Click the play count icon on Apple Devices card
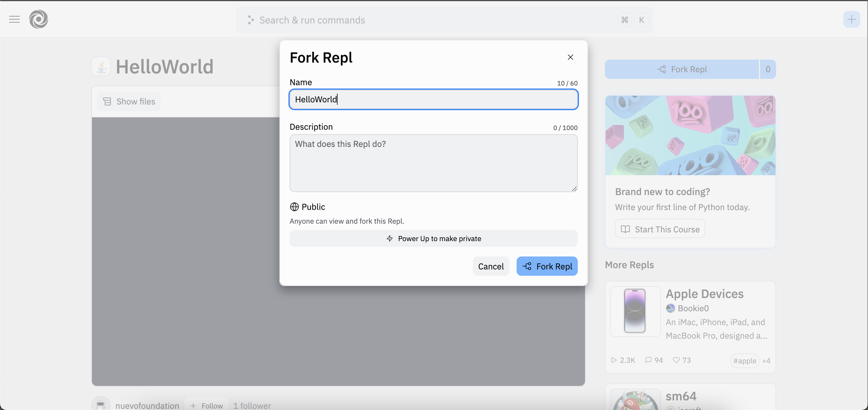Viewport: 868px width, 410px height. tap(614, 360)
